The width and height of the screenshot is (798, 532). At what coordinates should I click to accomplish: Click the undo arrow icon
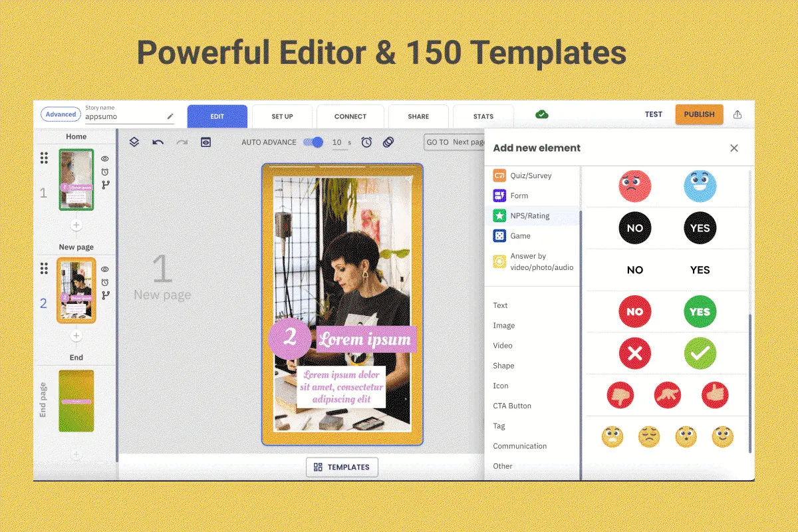tap(158, 142)
